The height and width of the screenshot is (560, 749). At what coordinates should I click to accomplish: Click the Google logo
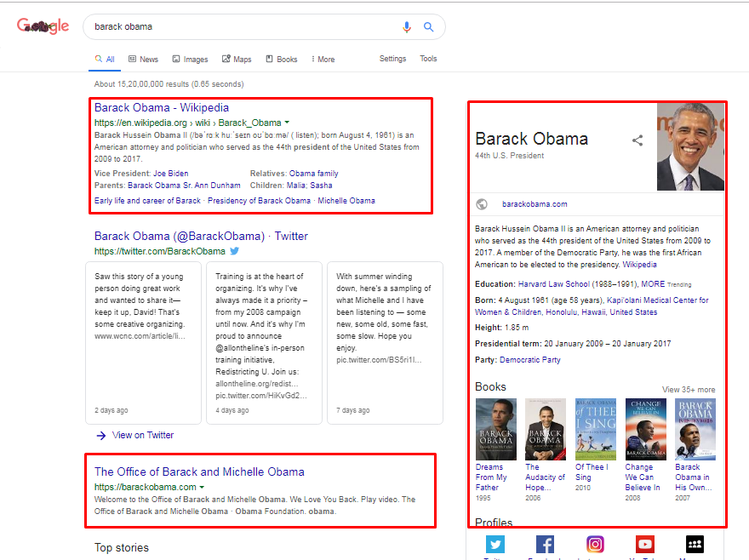(x=43, y=26)
